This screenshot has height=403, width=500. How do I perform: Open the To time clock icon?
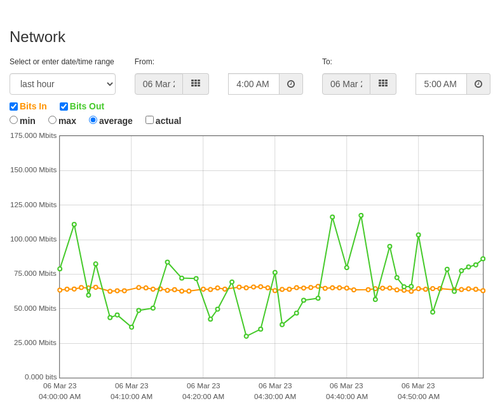pyautogui.click(x=478, y=84)
